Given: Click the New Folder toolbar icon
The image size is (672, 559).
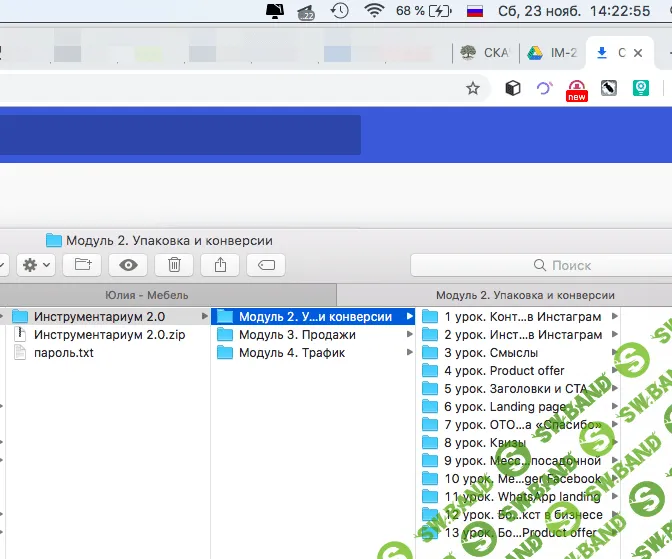Looking at the screenshot, I should (82, 265).
